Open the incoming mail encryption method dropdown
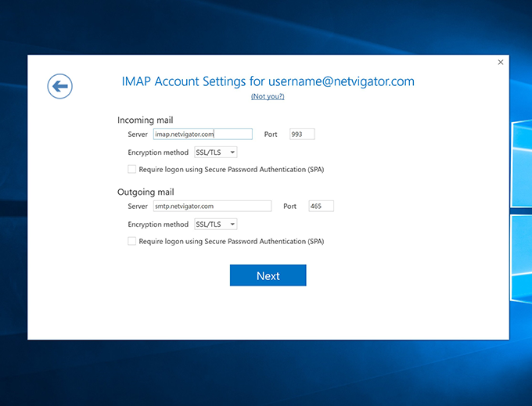532x406 pixels. [215, 153]
